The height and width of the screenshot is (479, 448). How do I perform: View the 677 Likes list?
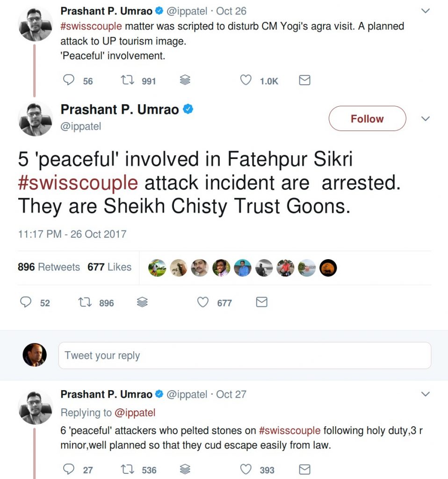(x=109, y=267)
